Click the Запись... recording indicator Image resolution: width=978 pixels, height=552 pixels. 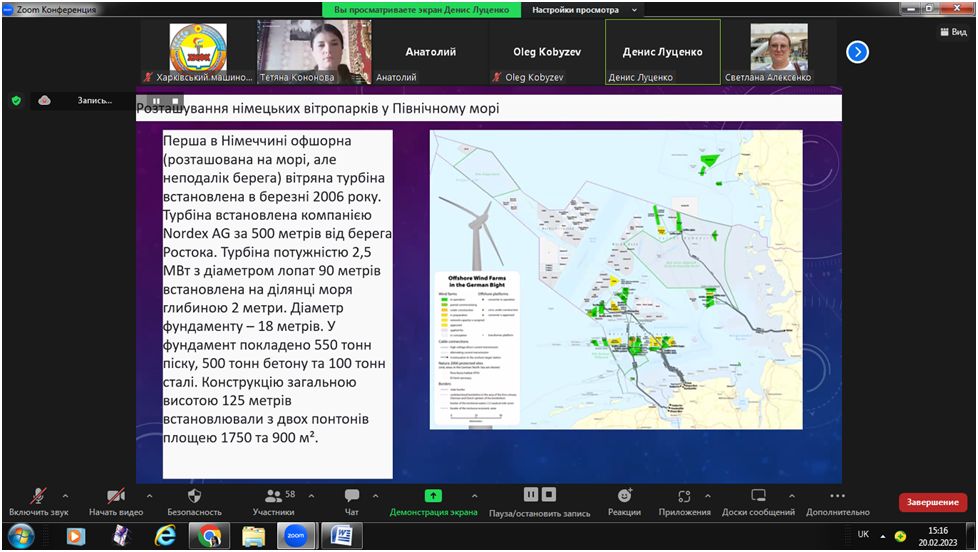point(95,100)
